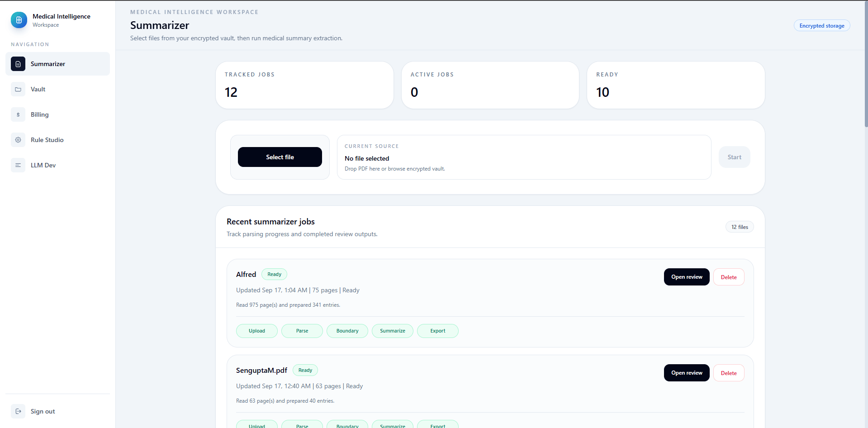Image resolution: width=868 pixels, height=428 pixels.
Task: Delete the Alfred job
Action: pos(729,277)
